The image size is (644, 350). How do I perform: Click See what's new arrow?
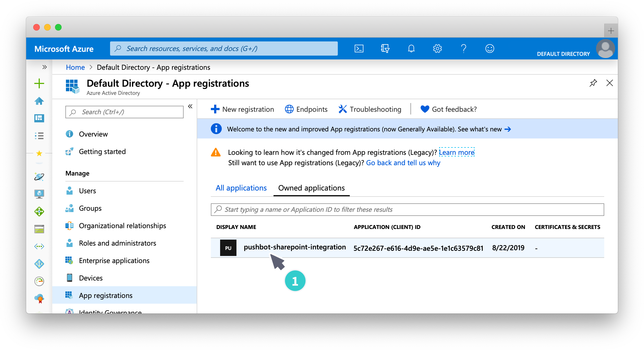click(x=508, y=129)
